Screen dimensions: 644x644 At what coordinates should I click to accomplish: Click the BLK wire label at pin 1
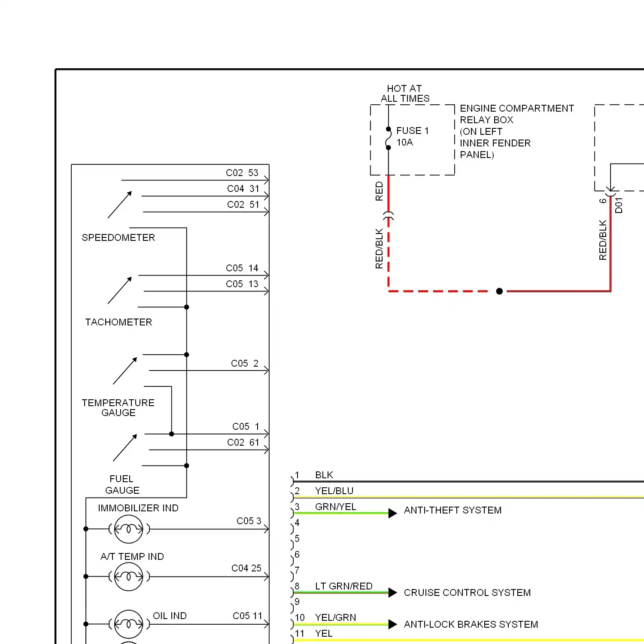click(x=324, y=475)
